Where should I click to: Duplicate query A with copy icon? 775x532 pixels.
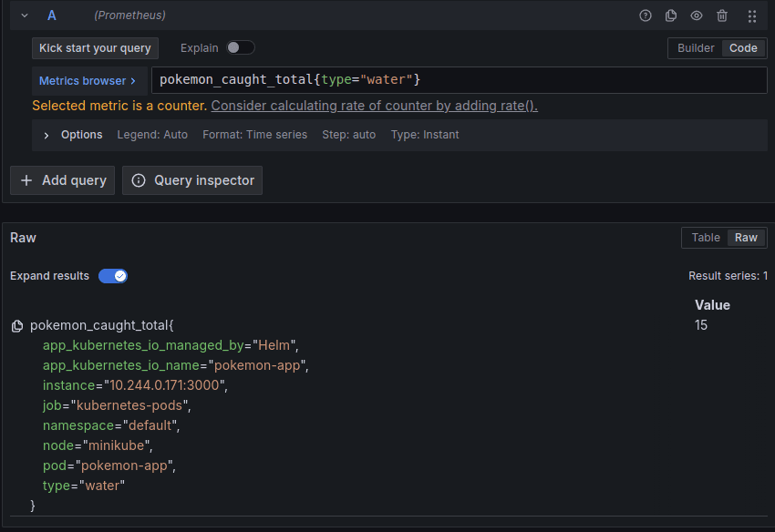671,15
